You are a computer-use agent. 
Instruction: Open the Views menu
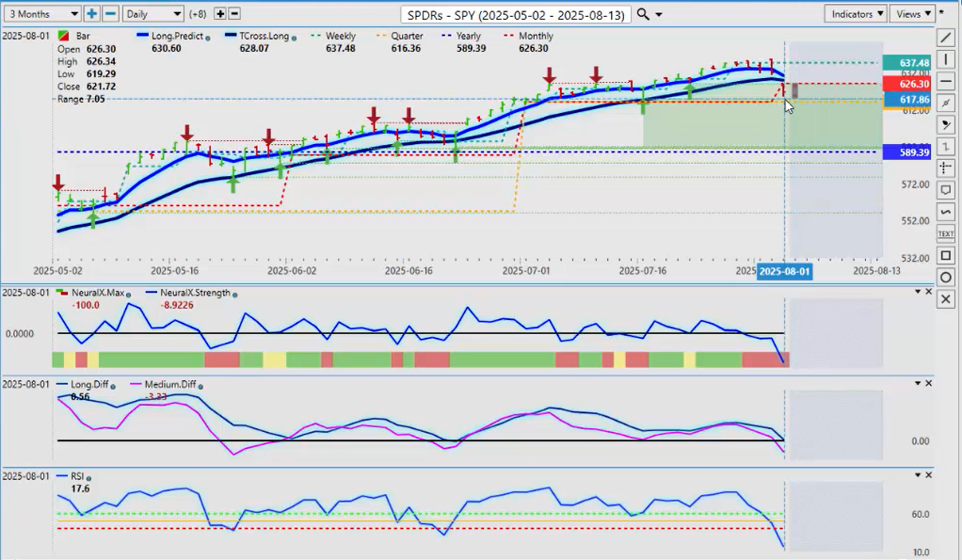[913, 14]
